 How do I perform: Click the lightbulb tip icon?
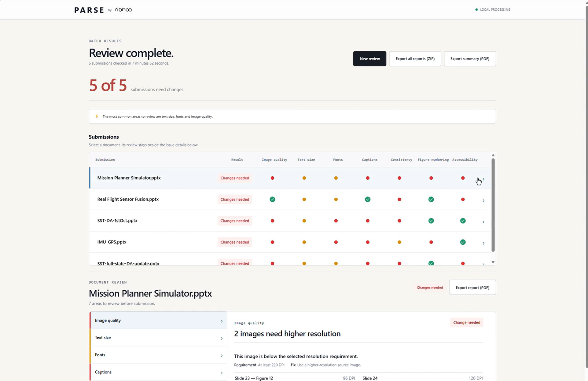pos(97,116)
